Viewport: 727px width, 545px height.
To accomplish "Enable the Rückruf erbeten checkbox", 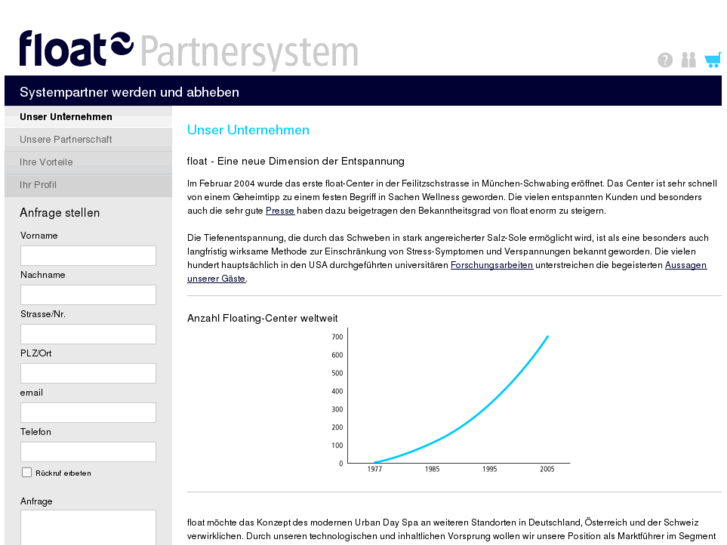I will point(27,472).
